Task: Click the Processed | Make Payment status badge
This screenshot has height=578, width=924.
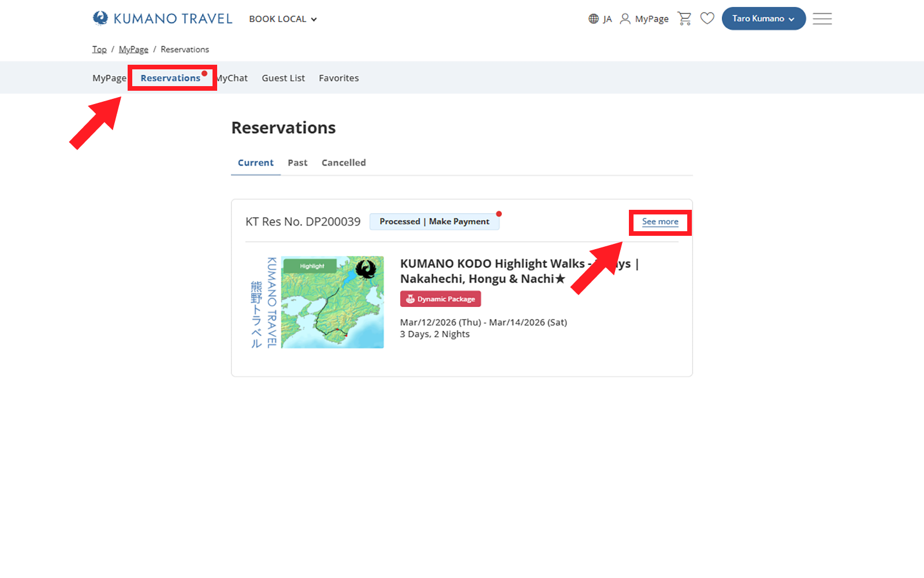Action: (434, 222)
